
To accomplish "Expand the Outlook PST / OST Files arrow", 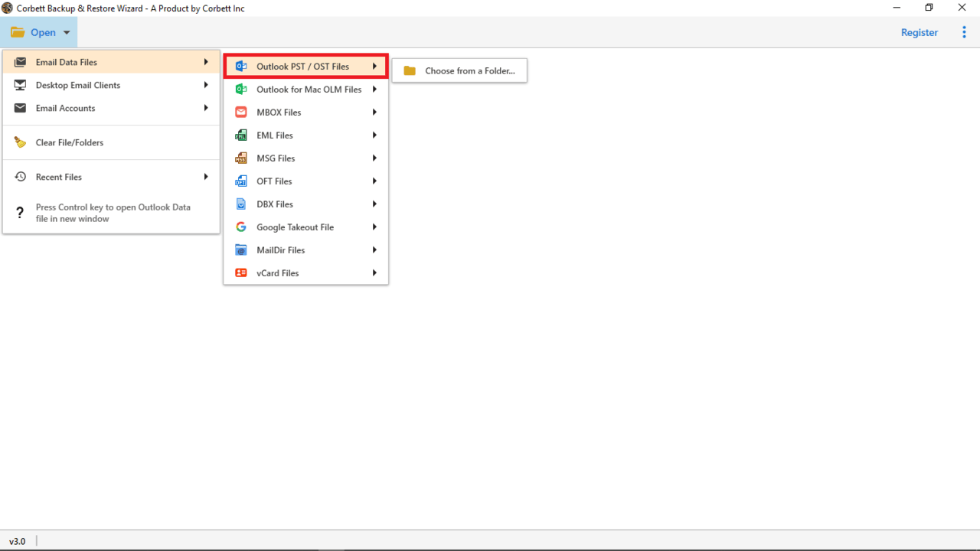I will tap(374, 67).
